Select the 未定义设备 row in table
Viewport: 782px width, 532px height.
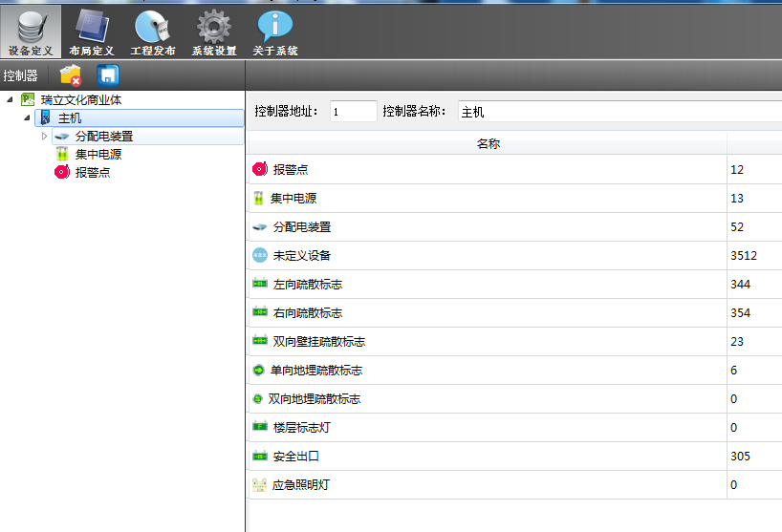302,255
